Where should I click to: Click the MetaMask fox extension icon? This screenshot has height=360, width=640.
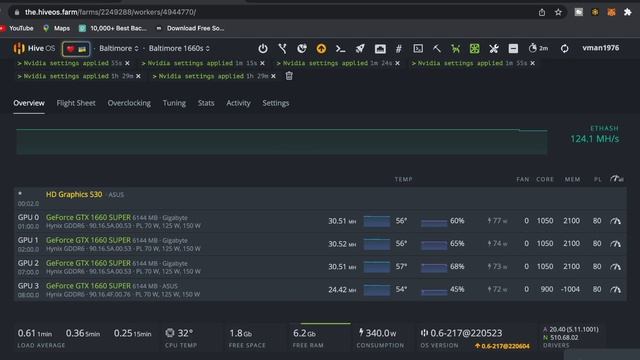click(611, 12)
